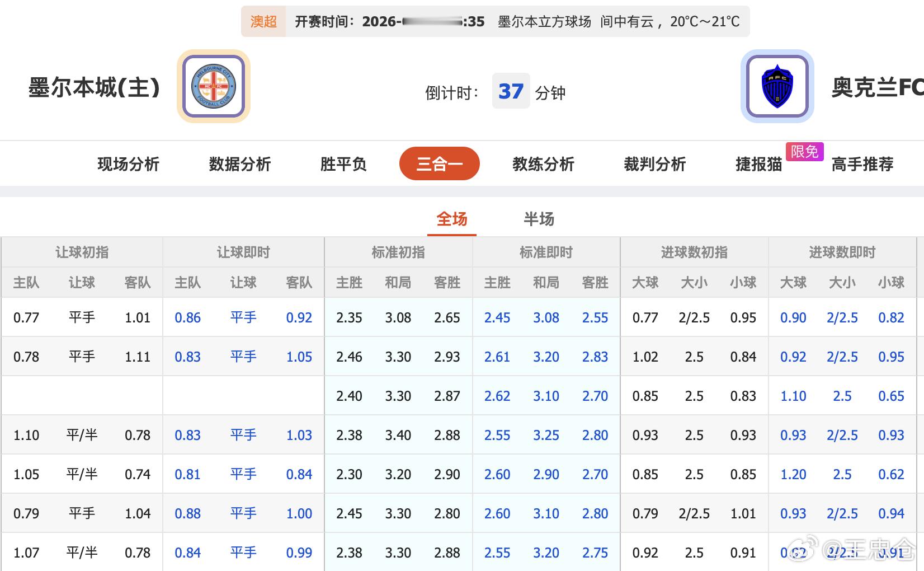
Task: Click the 2.45 live home win odds
Action: (x=497, y=317)
